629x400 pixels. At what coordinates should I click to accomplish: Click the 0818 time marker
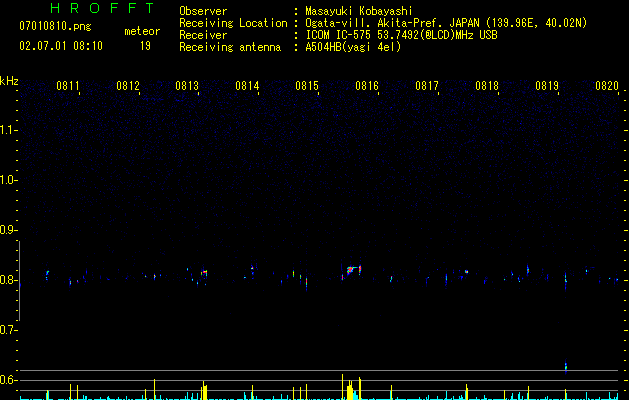[x=487, y=86]
